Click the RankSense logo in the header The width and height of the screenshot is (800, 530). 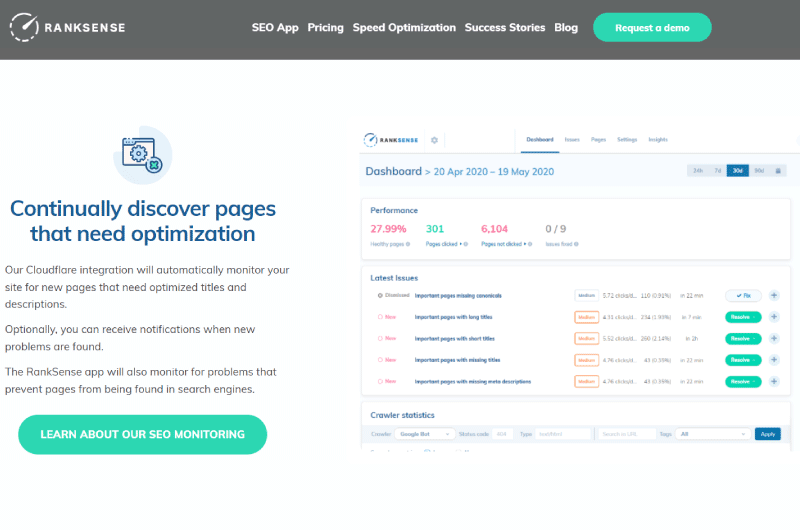coord(67,28)
